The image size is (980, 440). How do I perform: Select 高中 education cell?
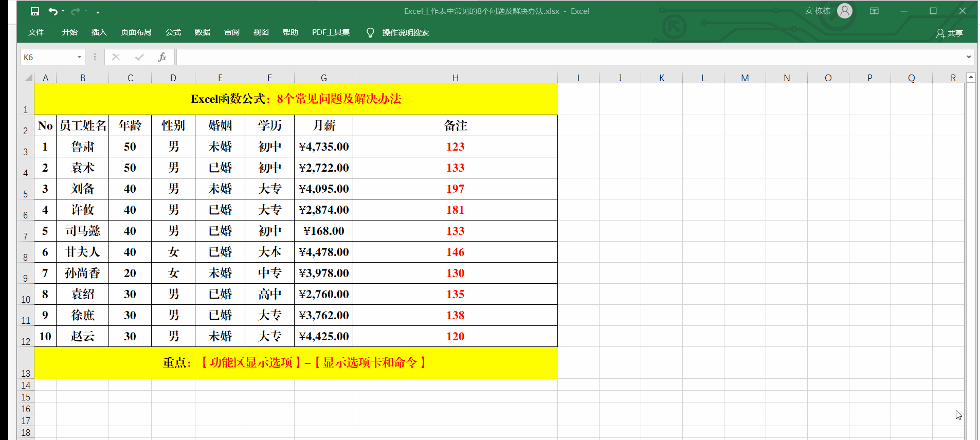pos(270,294)
